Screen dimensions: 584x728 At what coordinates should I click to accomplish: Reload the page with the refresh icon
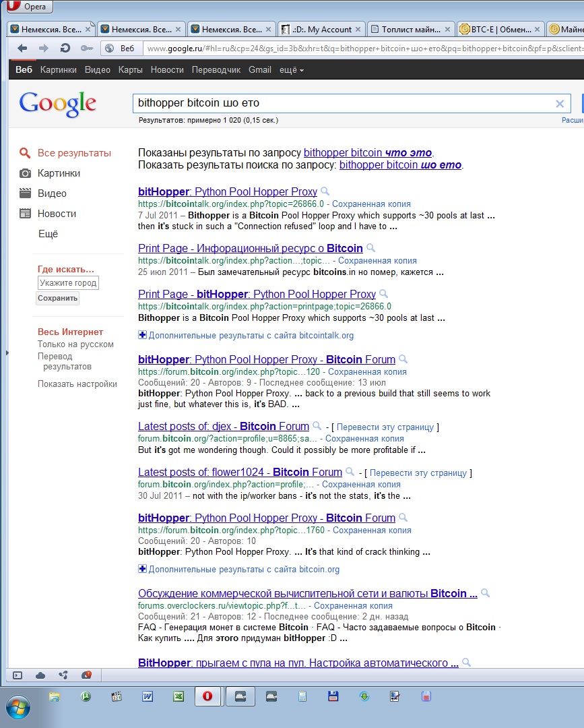(65, 49)
